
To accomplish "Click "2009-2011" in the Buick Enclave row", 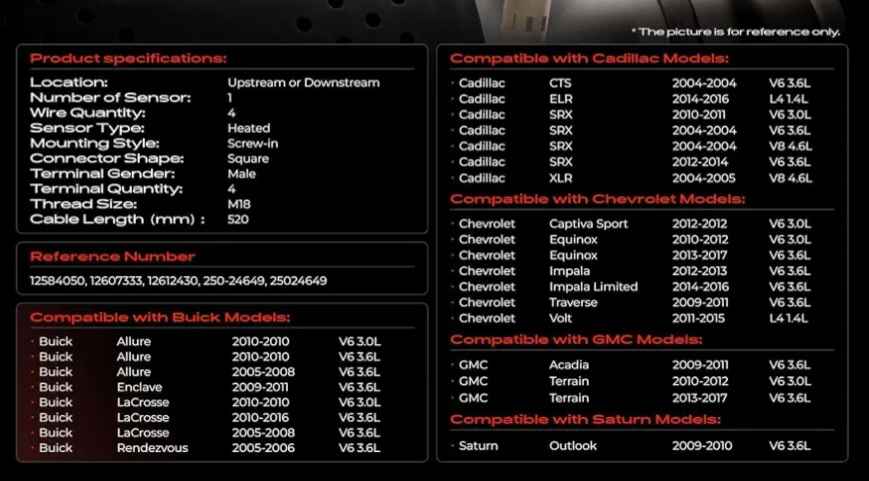I will click(260, 387).
